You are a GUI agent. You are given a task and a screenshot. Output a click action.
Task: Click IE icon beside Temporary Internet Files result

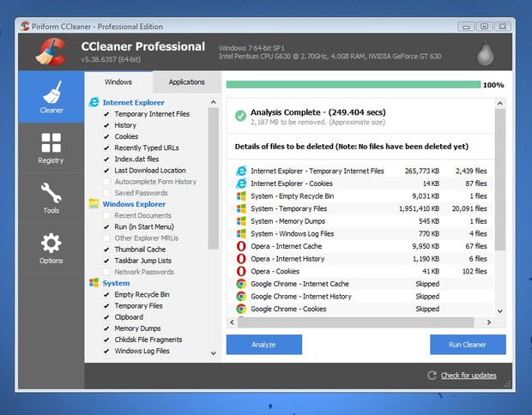(x=241, y=171)
